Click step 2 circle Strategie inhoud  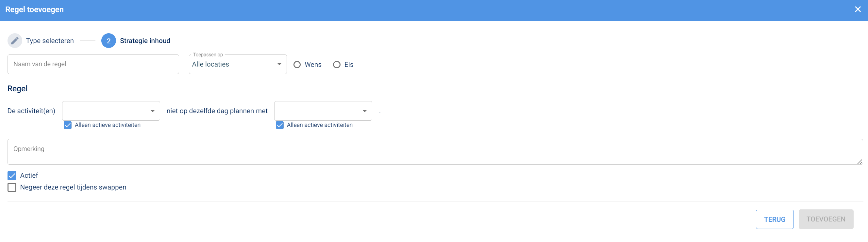click(108, 41)
